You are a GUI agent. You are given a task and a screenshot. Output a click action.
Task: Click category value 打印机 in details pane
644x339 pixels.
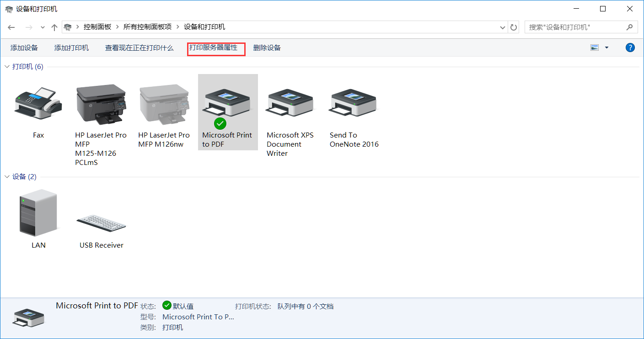point(173,327)
